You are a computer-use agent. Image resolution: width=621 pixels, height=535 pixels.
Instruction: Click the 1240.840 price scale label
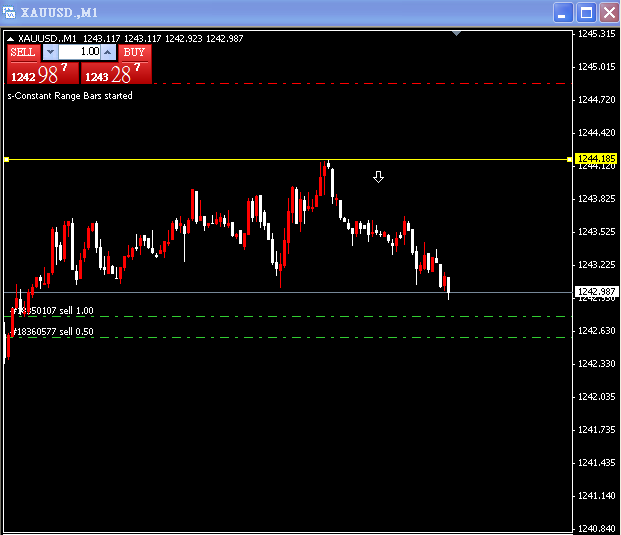pos(596,529)
